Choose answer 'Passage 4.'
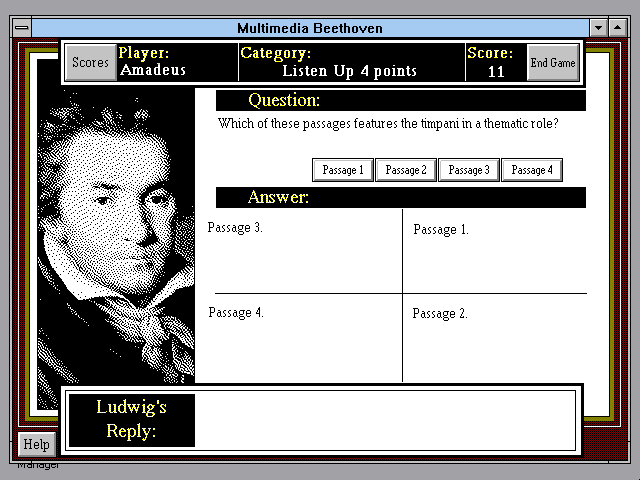Image resolution: width=640 pixels, height=480 pixels. (x=236, y=312)
